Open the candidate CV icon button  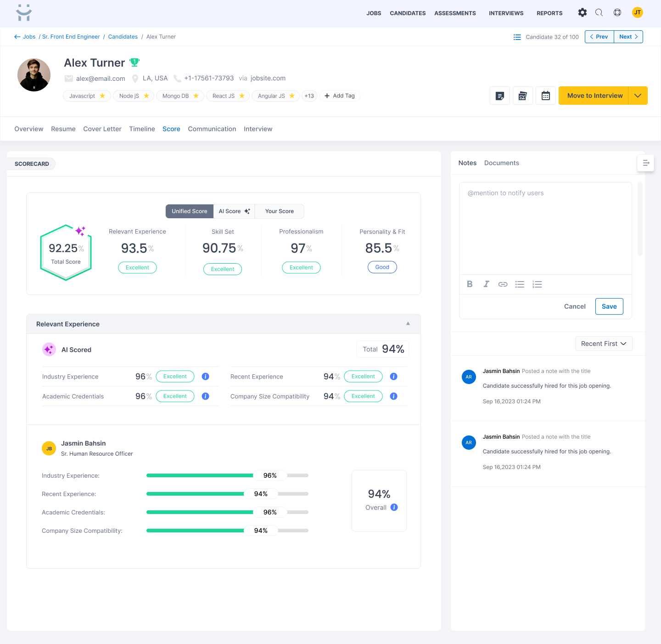point(522,96)
